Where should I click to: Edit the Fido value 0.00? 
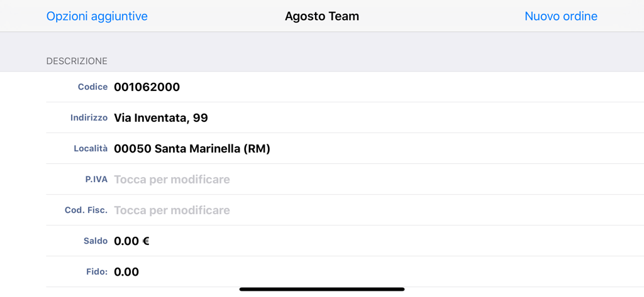[126, 272]
